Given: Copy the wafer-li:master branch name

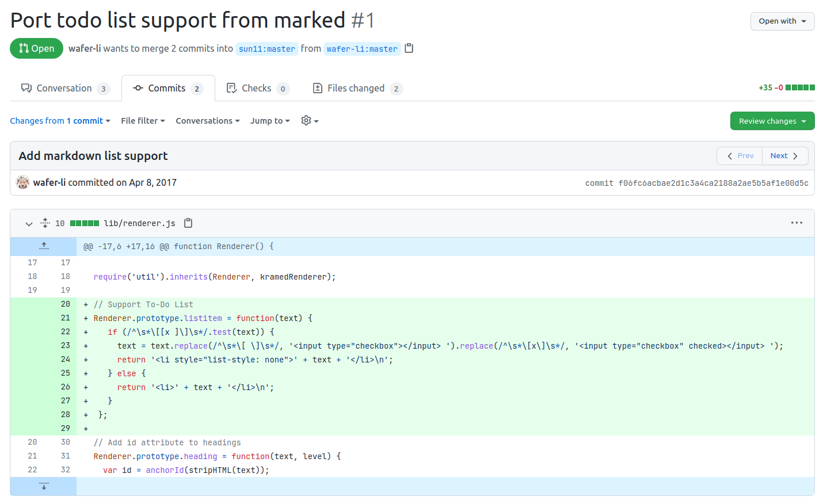Looking at the screenshot, I should point(409,48).
